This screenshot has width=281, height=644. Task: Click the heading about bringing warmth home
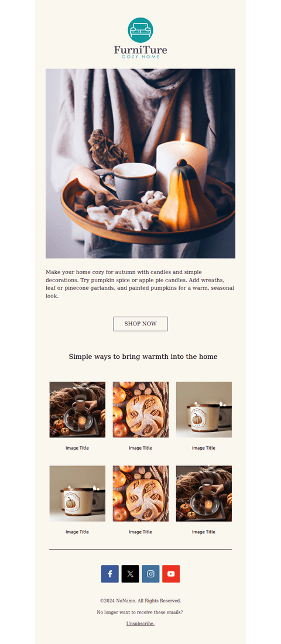coord(143,357)
